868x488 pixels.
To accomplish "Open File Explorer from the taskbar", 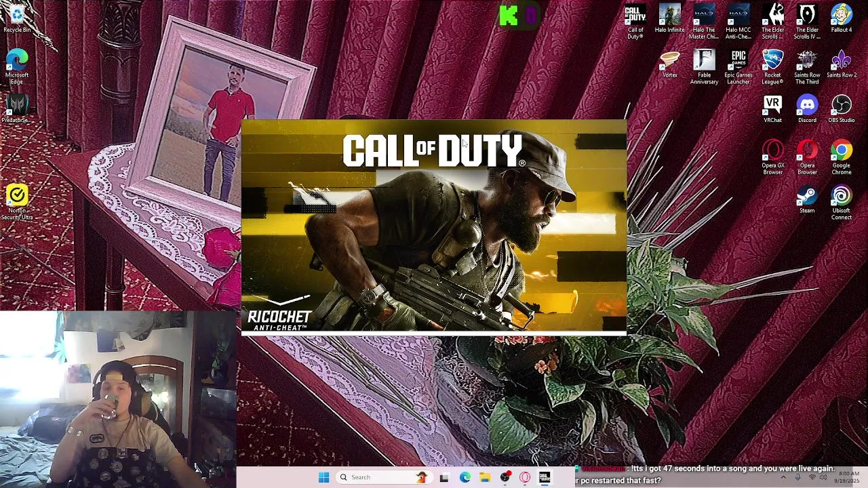I will [485, 477].
